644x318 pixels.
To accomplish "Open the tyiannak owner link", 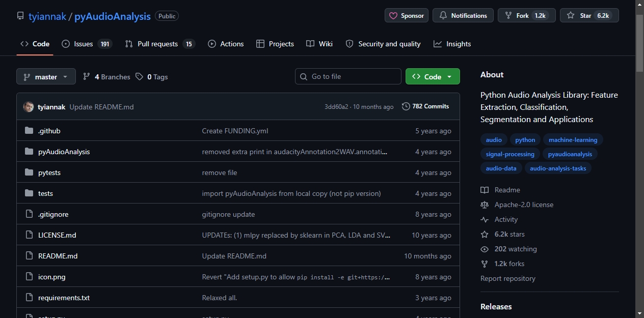I will 47,16.
